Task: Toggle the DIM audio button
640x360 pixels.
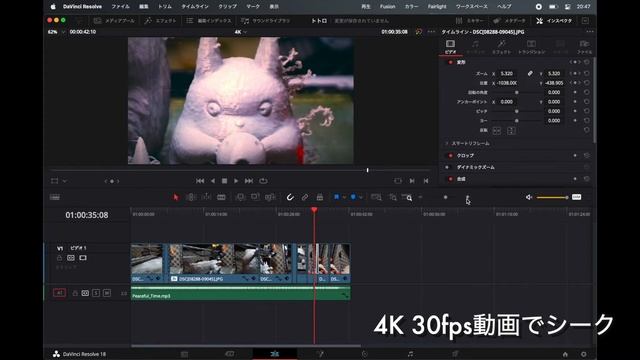Action: point(576,197)
